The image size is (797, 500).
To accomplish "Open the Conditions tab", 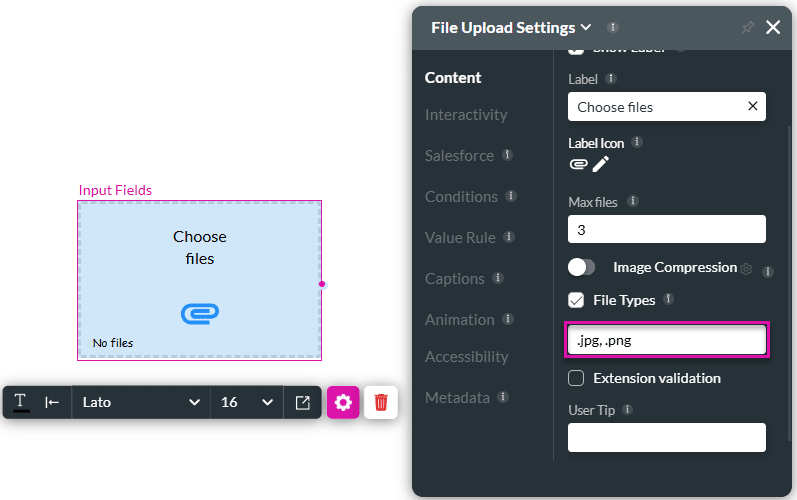I will [462, 197].
